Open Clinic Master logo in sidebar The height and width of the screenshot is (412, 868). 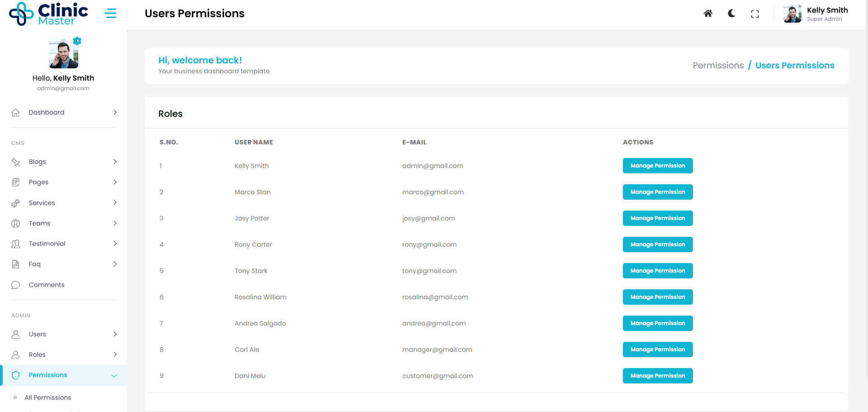[49, 14]
